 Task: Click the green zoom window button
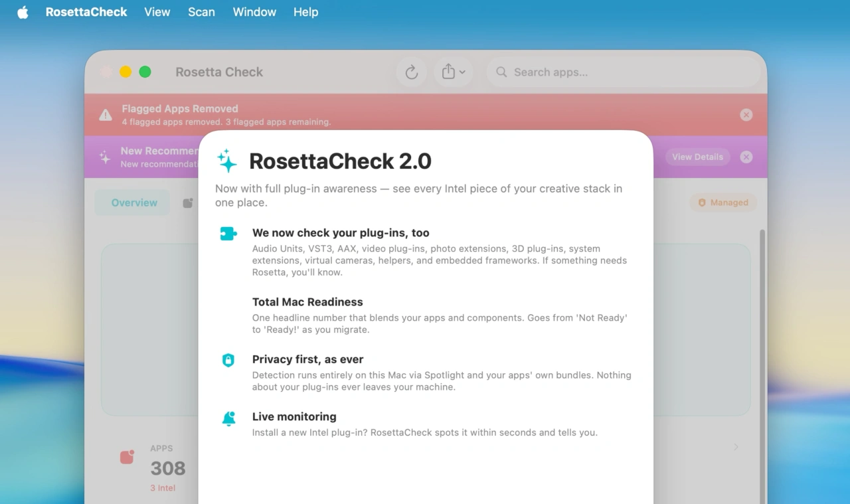145,72
